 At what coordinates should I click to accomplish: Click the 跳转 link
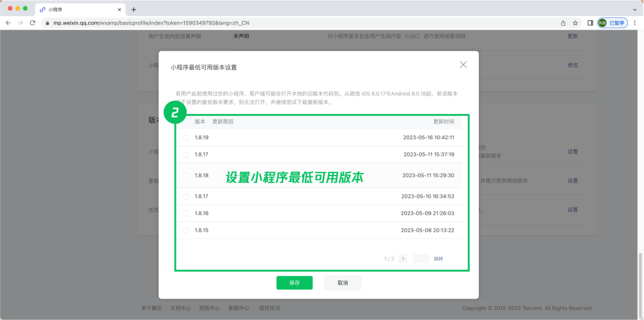[438, 259]
